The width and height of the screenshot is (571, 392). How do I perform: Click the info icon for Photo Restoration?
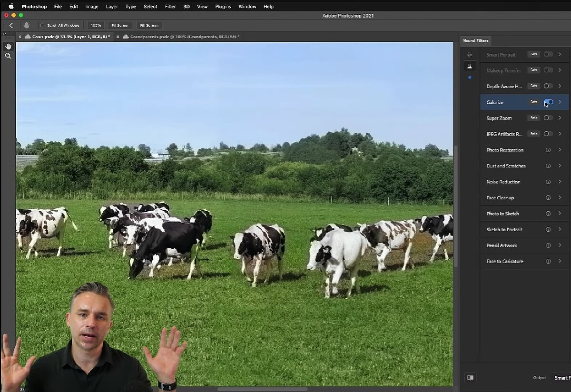(x=548, y=150)
